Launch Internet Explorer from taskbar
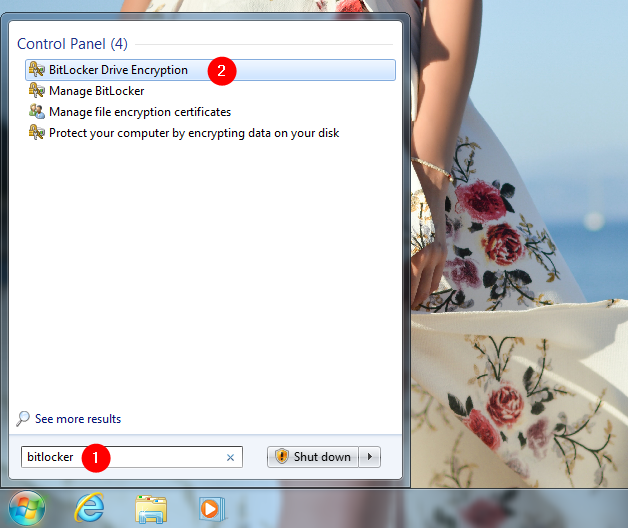 click(x=89, y=508)
